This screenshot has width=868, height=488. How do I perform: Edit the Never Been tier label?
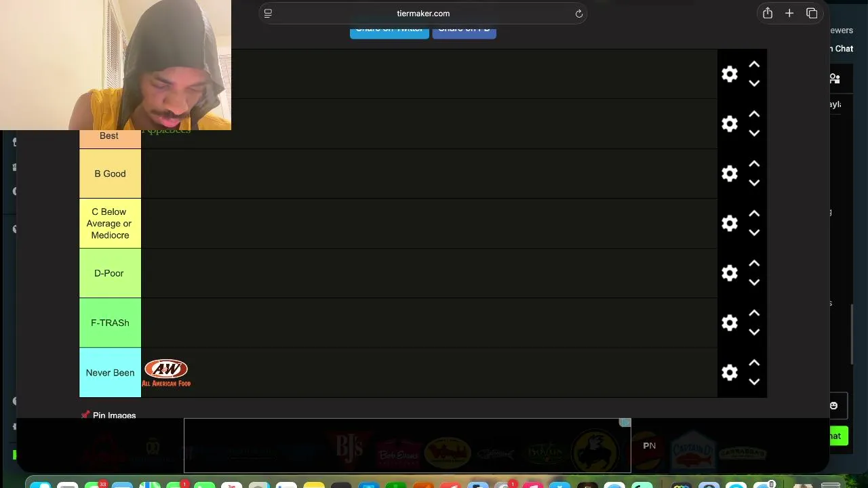pyautogui.click(x=111, y=372)
